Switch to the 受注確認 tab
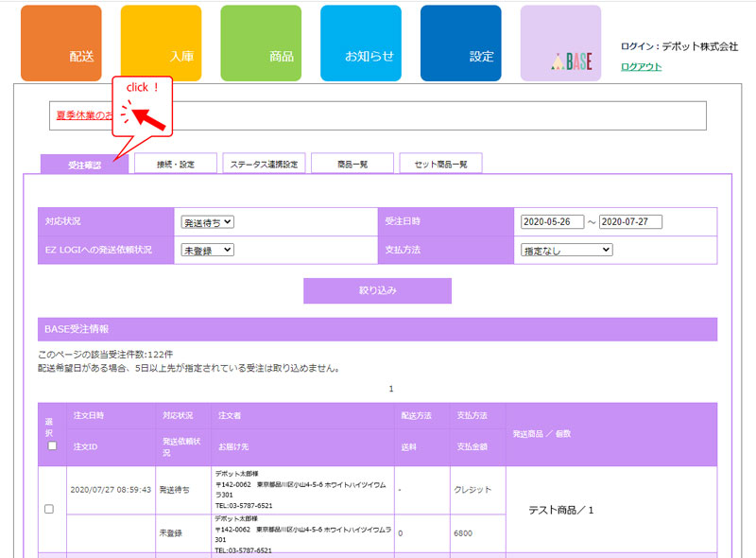 click(84, 165)
